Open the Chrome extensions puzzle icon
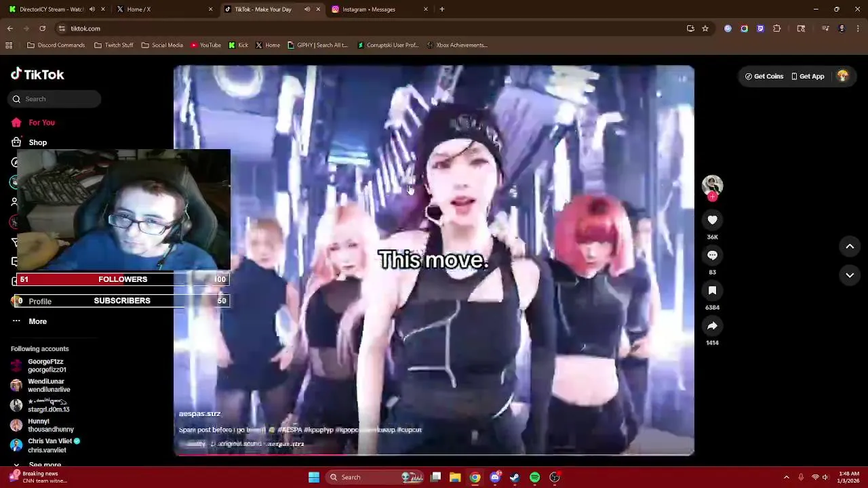Viewport: 868px width, 488px height. pos(777,28)
